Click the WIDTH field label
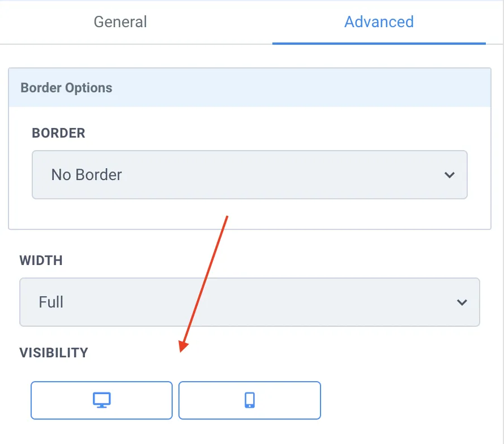 coord(41,261)
